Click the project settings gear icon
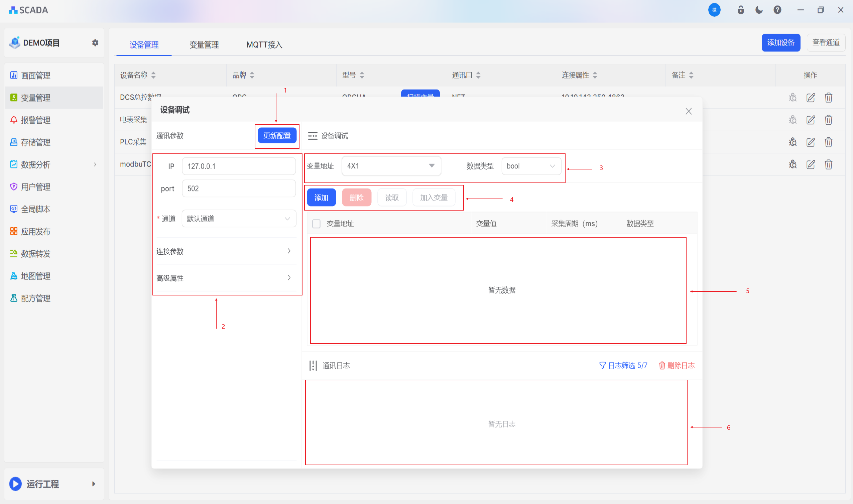The width and height of the screenshot is (853, 504). pos(95,43)
